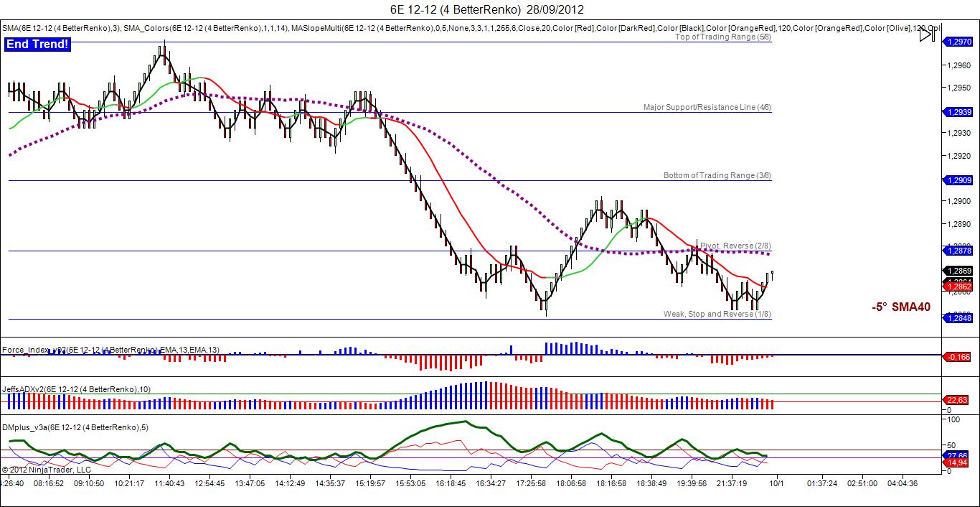Select the 1,2939 blue price marker

click(x=958, y=112)
